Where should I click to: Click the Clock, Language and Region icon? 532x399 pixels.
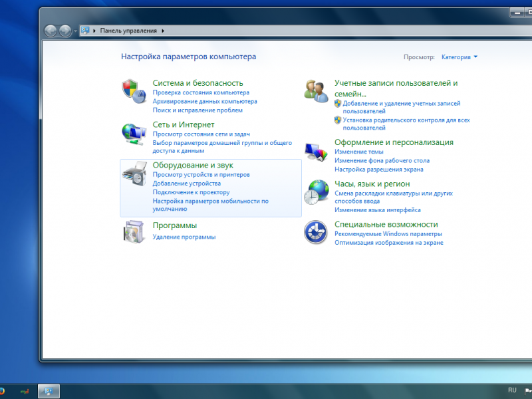(x=316, y=192)
